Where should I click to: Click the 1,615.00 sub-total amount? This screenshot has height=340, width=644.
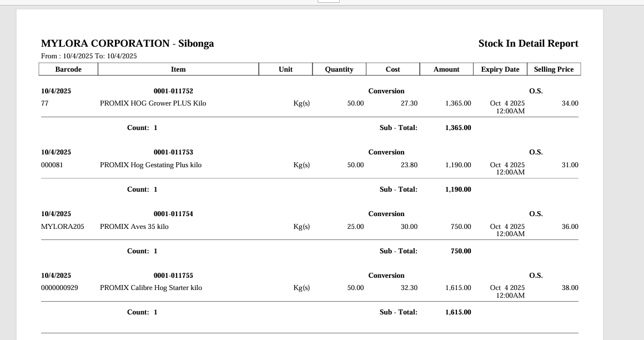point(458,312)
